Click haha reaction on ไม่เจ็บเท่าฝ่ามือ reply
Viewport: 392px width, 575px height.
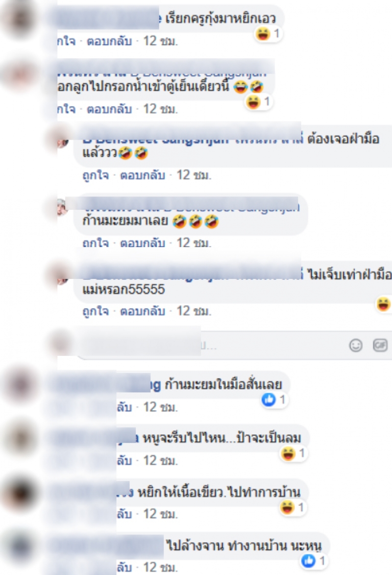[384, 304]
